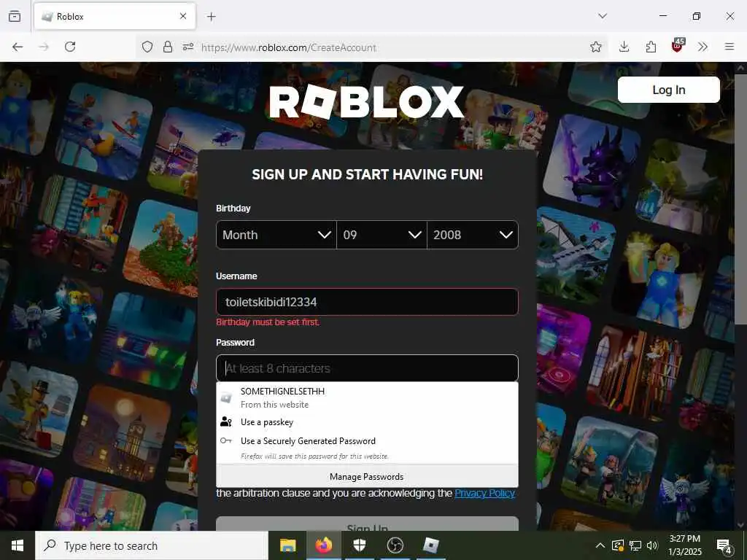747x560 pixels.
Task: Open OBS Studio from taskbar
Action: [x=395, y=545]
